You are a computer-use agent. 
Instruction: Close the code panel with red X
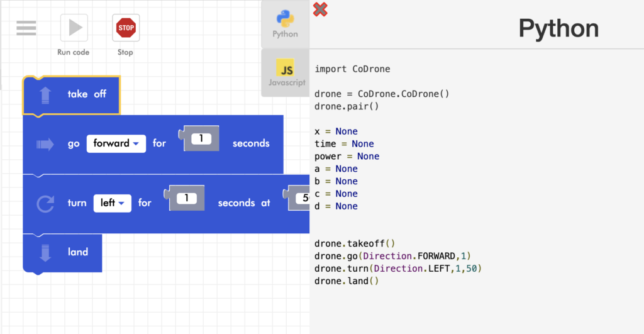pos(320,9)
